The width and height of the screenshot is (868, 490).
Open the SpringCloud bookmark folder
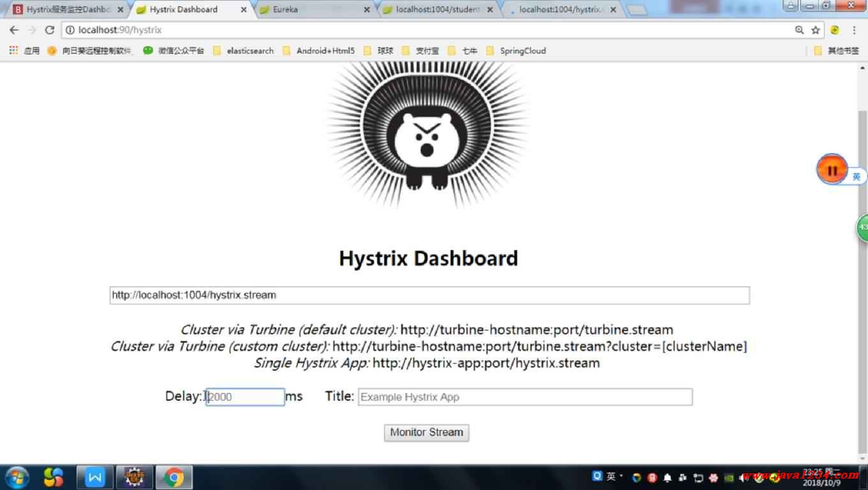click(x=516, y=50)
